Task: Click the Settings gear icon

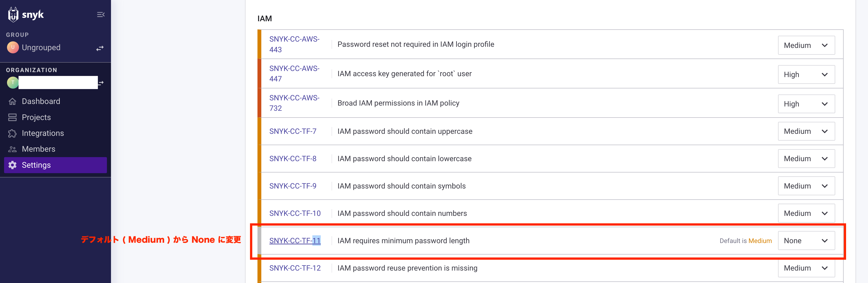Action: click(x=12, y=165)
